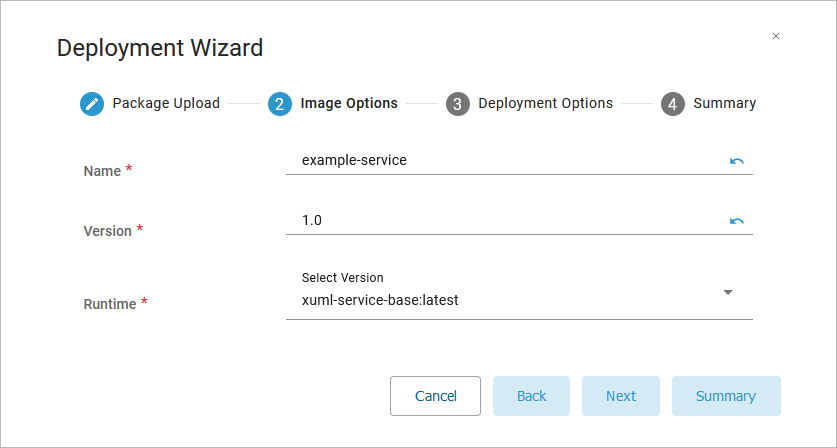Expand the Runtime dropdown arrow
The height and width of the screenshot is (448, 837).
(728, 292)
